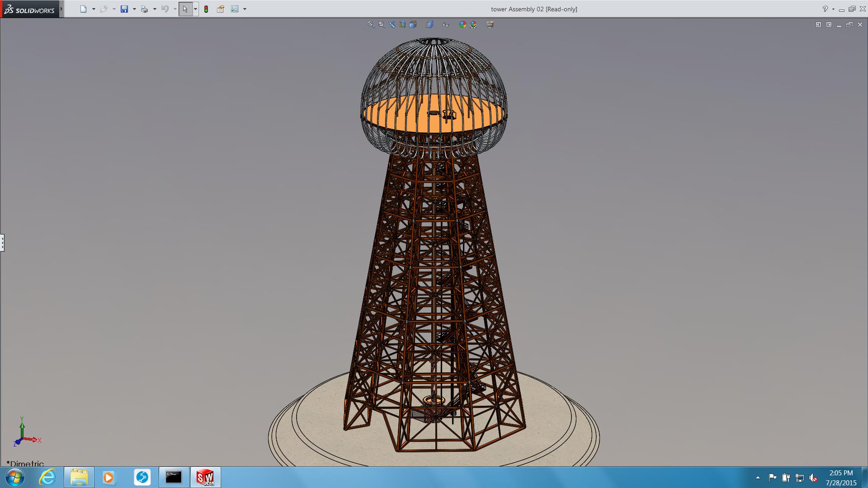Open Hide/Show Items glasses icon

(446, 25)
